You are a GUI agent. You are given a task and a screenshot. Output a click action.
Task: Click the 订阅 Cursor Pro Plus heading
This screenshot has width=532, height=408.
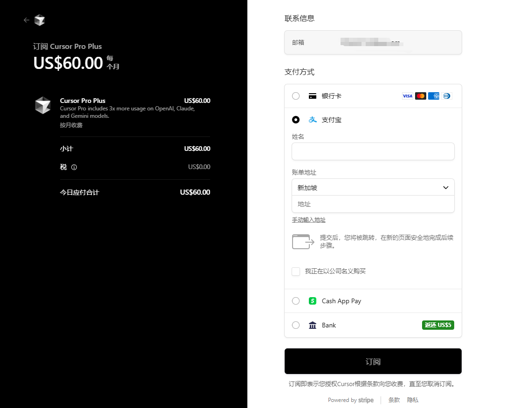pos(67,47)
